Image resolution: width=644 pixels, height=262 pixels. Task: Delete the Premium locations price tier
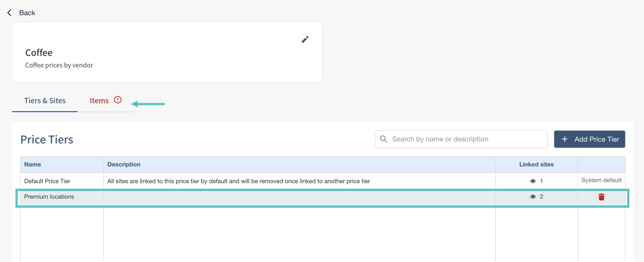coord(601,197)
